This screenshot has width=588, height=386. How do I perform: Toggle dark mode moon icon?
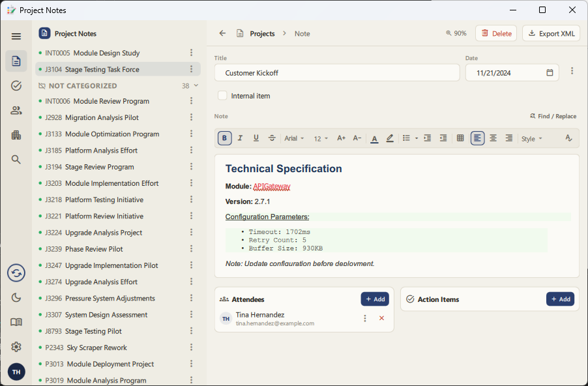(16, 297)
